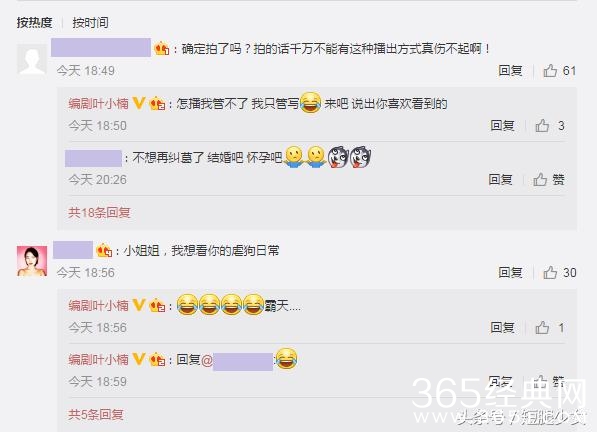The image size is (597, 432).
Task: Switch to 按时间 sorting tab
Action: tap(90, 22)
